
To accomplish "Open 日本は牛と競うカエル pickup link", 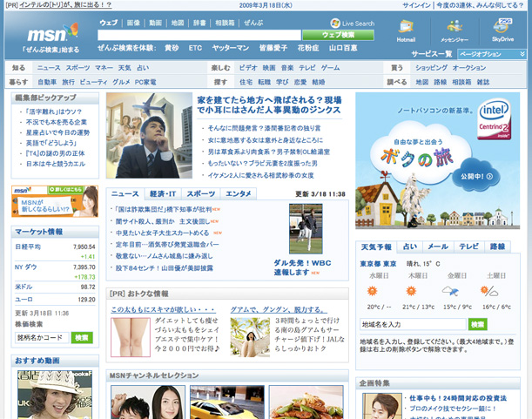I will pos(56,164).
